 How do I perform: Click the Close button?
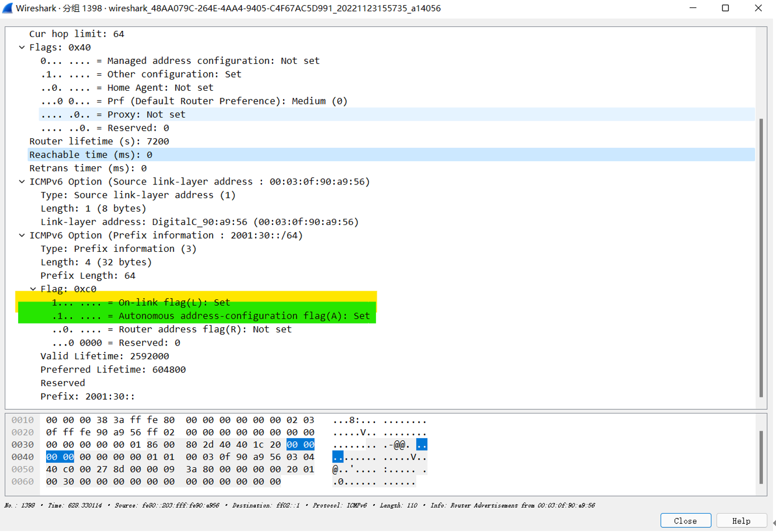pos(685,521)
